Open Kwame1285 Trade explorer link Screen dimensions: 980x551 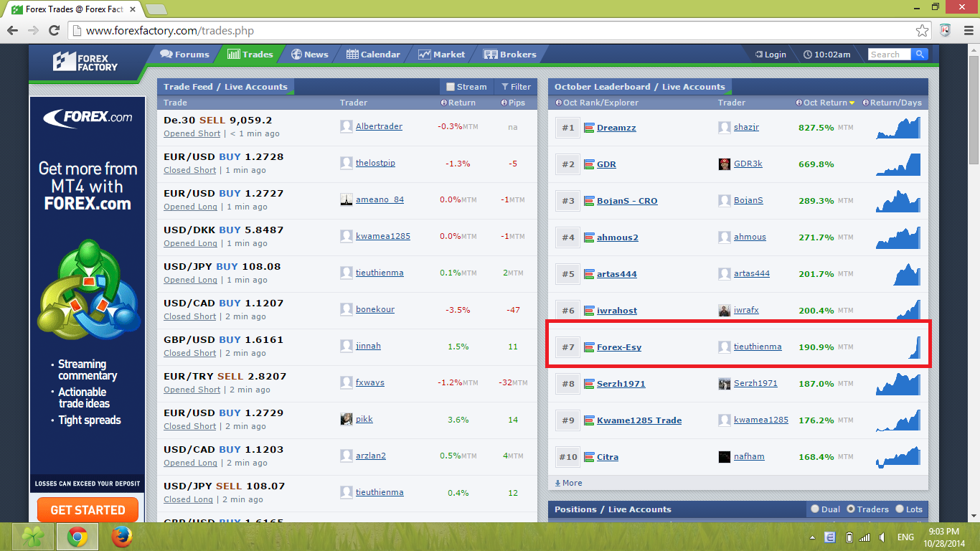click(x=639, y=420)
